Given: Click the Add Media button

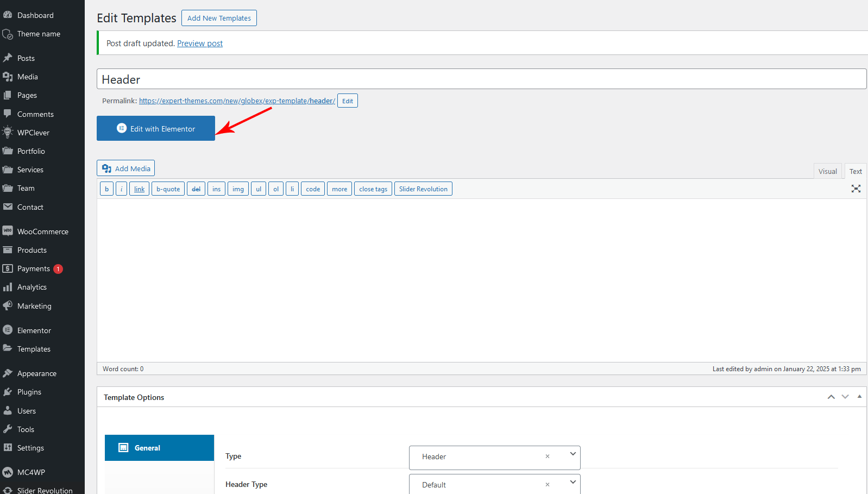Looking at the screenshot, I should 126,168.
